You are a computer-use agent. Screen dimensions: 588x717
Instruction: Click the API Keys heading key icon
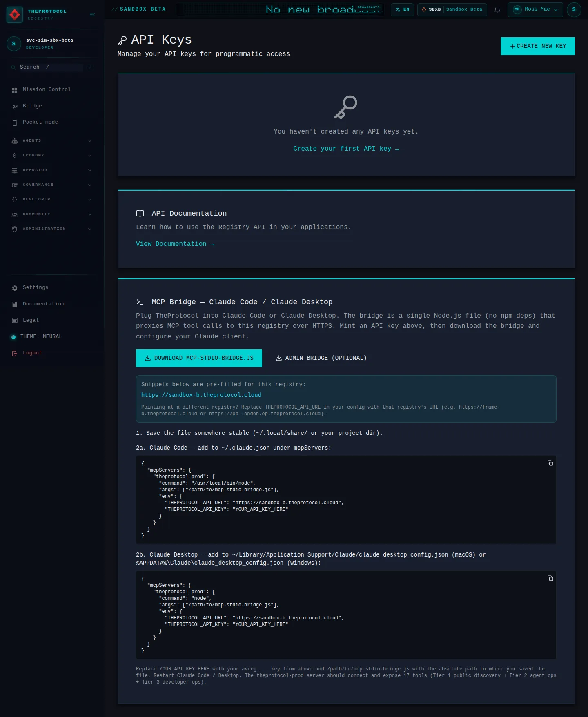(122, 40)
